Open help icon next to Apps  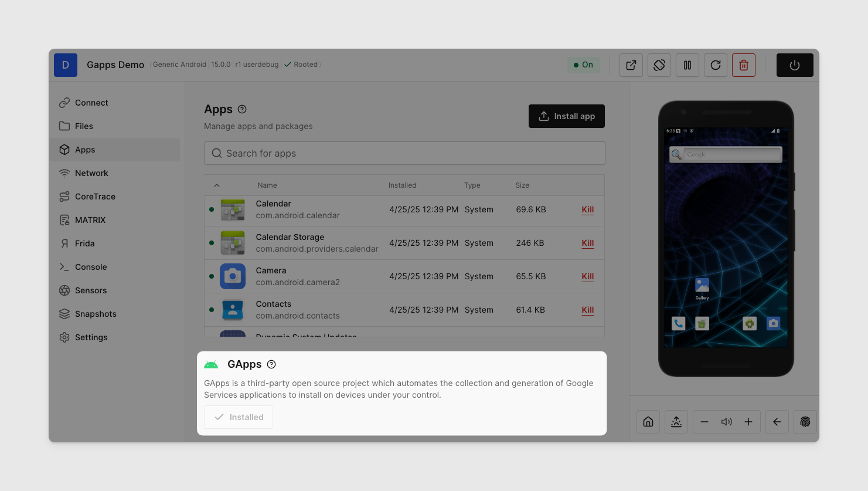coord(242,109)
